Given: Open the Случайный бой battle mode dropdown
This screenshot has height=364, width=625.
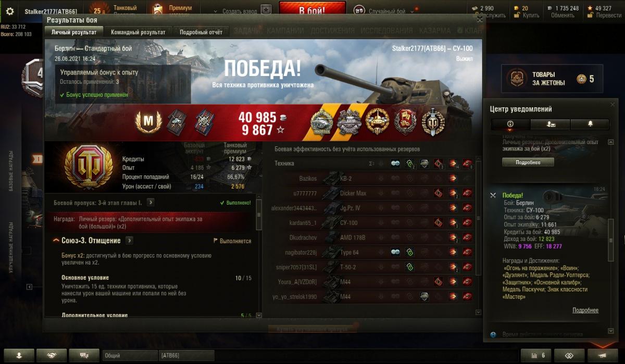Looking at the screenshot, I should (384, 11).
